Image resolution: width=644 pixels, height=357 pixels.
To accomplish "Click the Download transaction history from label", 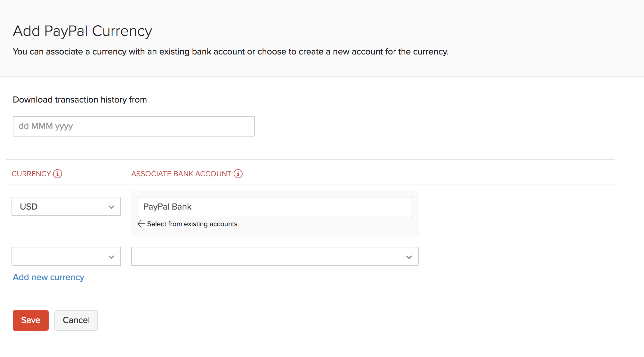I will (80, 100).
